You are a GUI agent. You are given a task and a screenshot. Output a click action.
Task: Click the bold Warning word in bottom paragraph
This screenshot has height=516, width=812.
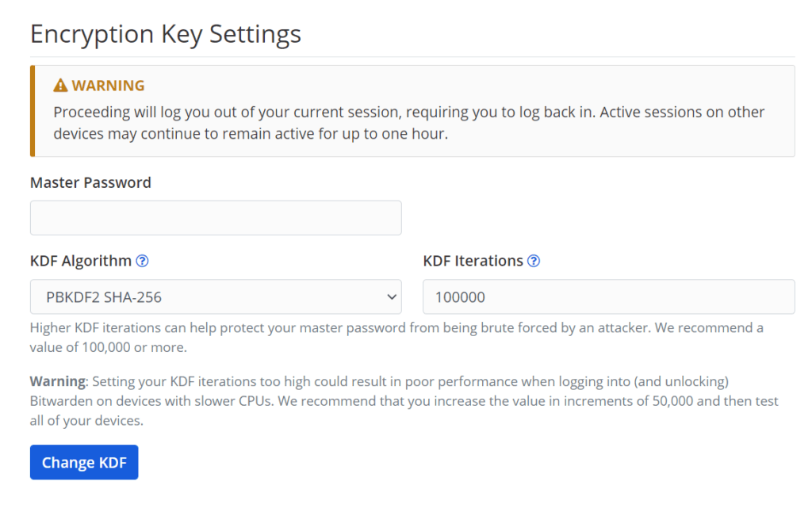pos(57,381)
